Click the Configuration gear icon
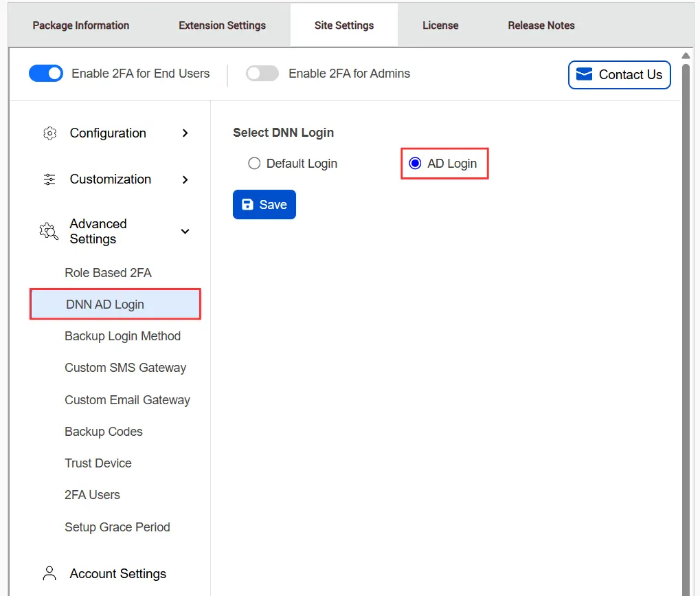This screenshot has height=596, width=700. [x=49, y=133]
